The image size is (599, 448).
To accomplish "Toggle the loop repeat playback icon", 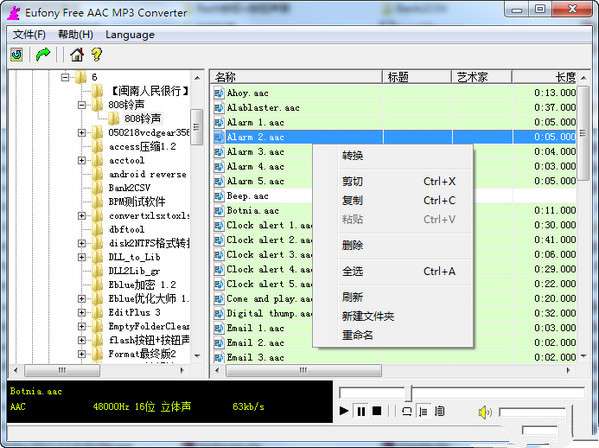I will (x=406, y=411).
